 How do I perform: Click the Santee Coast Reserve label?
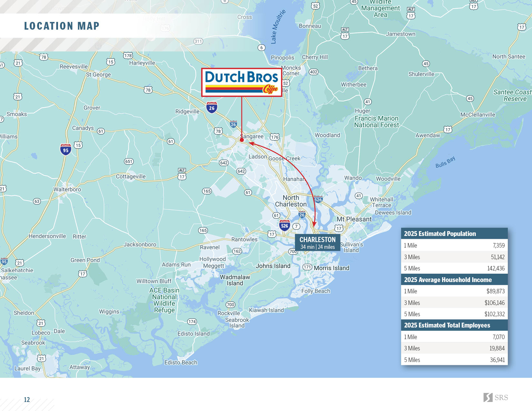[x=513, y=95]
